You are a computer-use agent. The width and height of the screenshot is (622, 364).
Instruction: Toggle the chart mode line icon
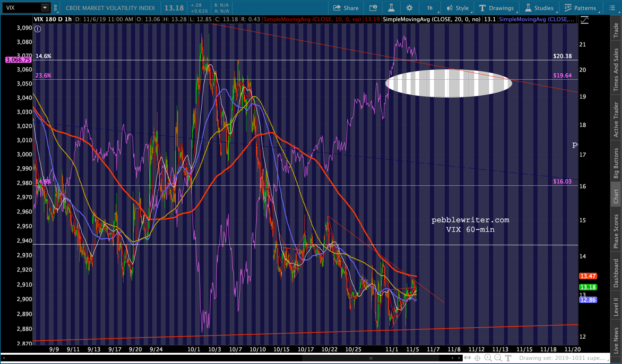585,20
